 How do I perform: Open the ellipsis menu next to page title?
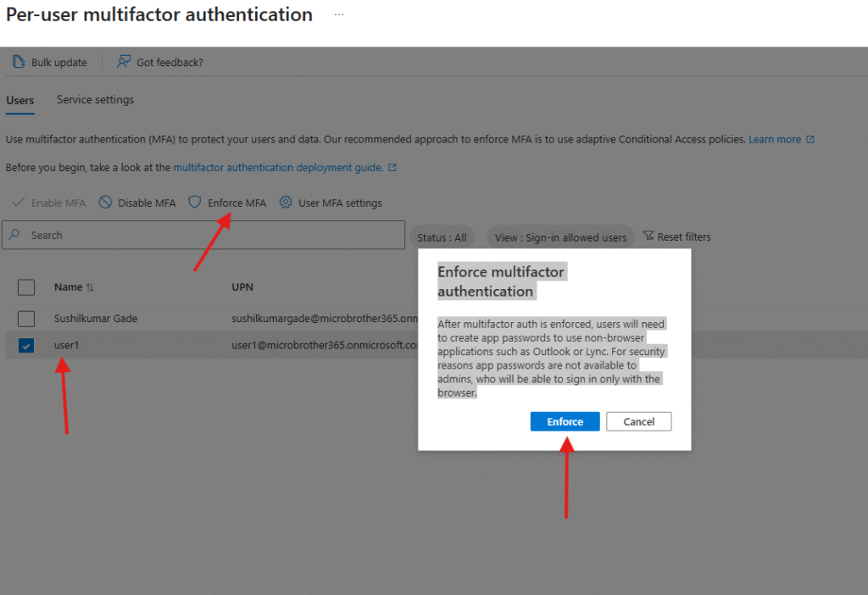339,15
